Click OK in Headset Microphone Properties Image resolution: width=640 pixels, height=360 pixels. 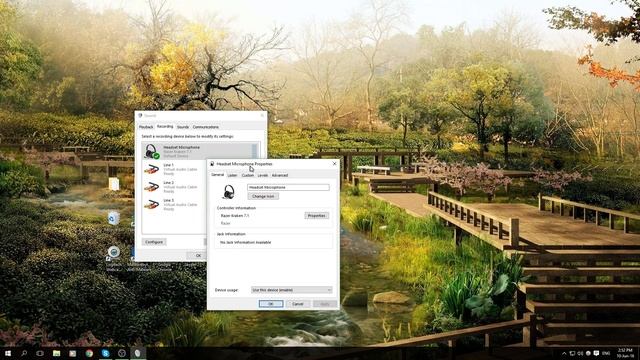271,304
